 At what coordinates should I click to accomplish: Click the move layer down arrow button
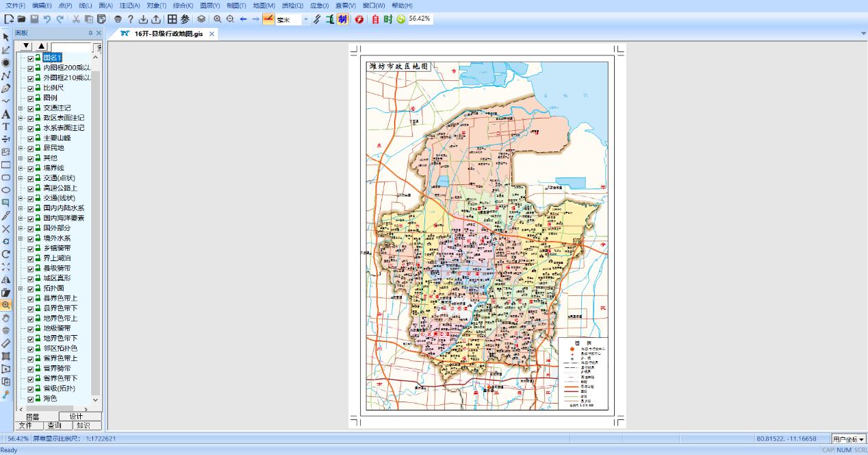26,46
